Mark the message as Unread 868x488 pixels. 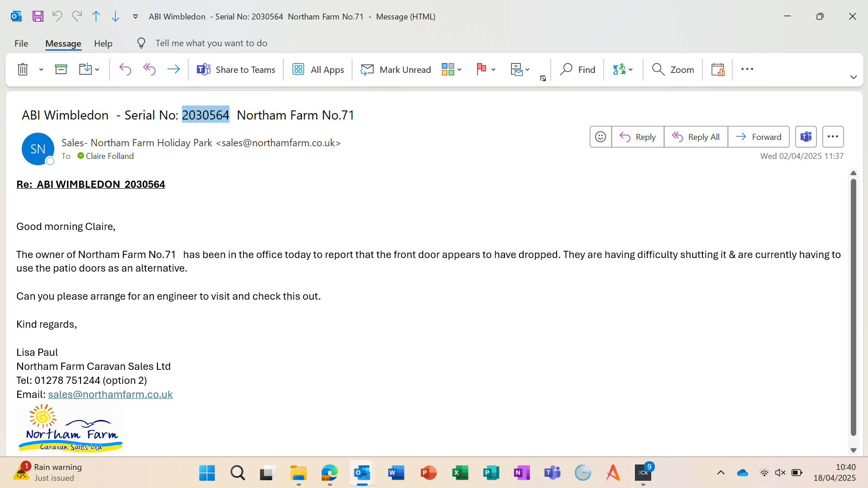point(396,69)
